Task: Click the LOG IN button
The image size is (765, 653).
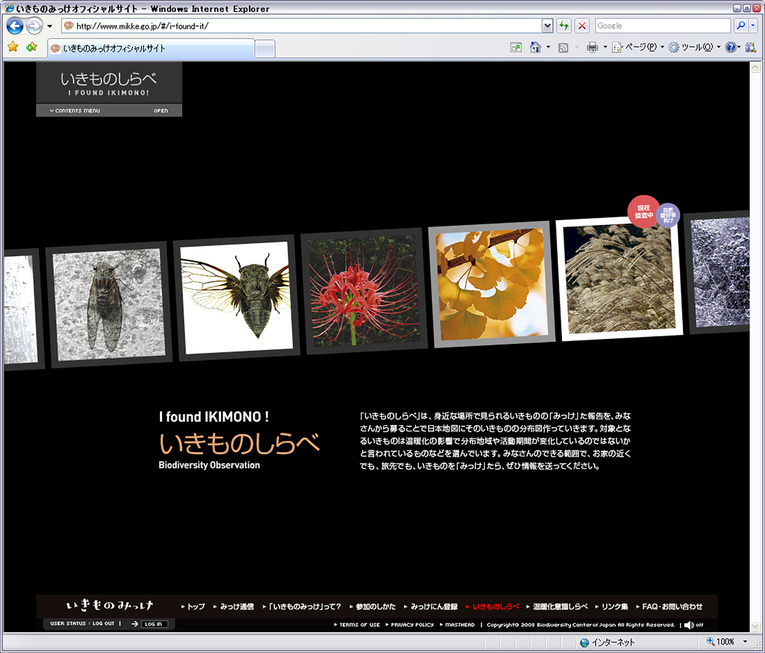Action: tap(152, 624)
